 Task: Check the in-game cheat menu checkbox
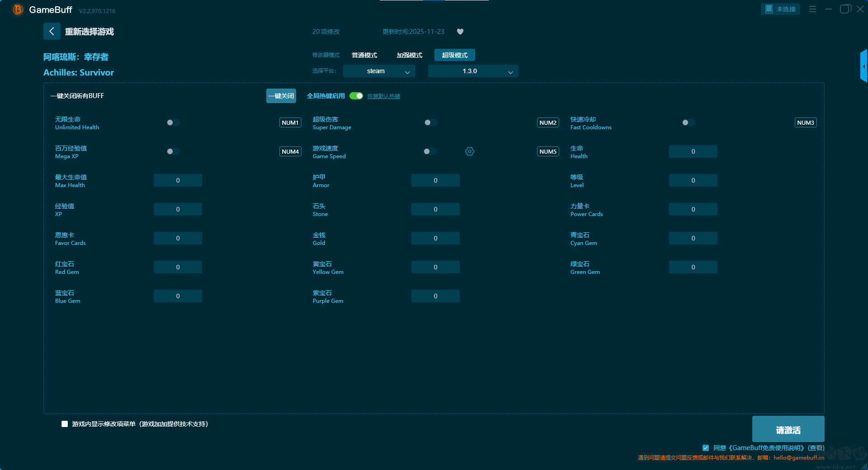coord(65,424)
